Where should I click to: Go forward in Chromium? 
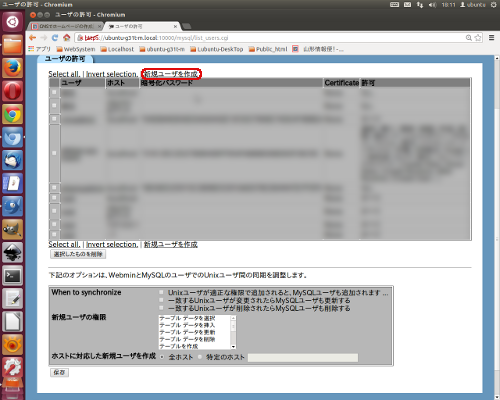44,38
